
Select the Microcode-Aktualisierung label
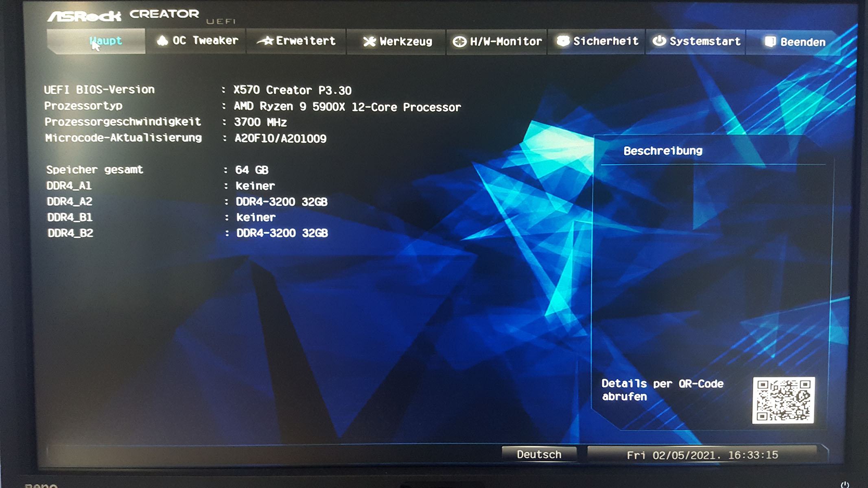tap(124, 138)
